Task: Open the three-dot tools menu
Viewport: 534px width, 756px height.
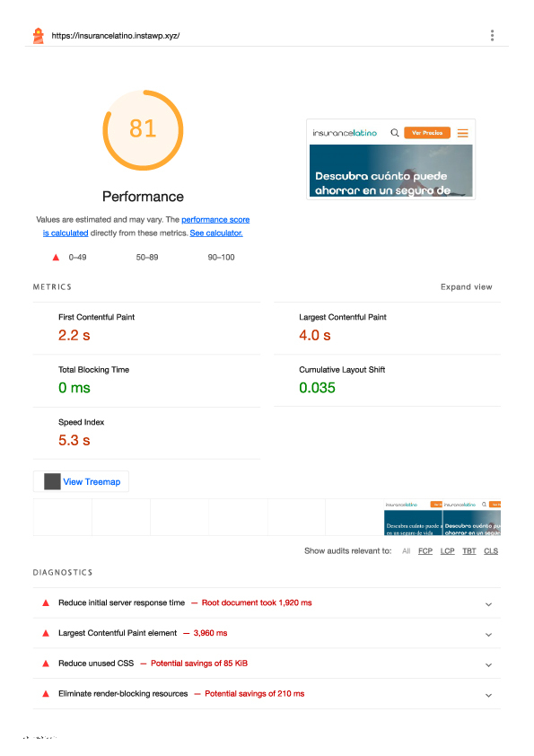Action: click(492, 35)
